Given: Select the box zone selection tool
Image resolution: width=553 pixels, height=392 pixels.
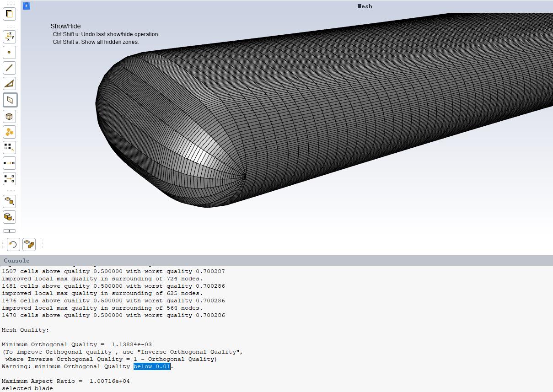Looking at the screenshot, I should point(9,116).
